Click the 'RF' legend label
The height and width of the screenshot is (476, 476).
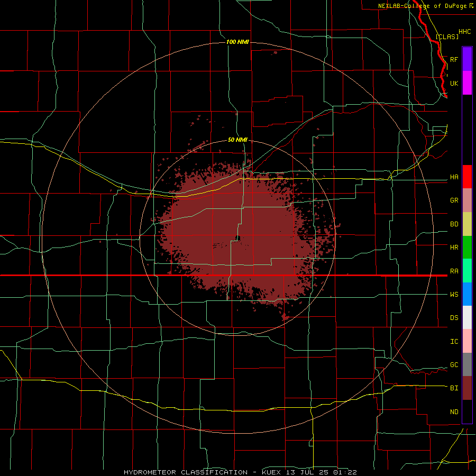(454, 59)
